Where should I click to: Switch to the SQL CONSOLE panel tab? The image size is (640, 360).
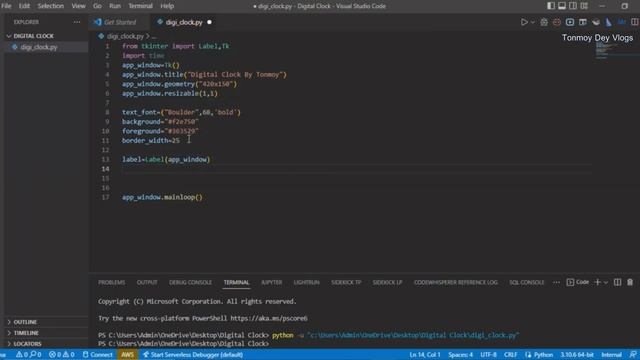tap(527, 282)
